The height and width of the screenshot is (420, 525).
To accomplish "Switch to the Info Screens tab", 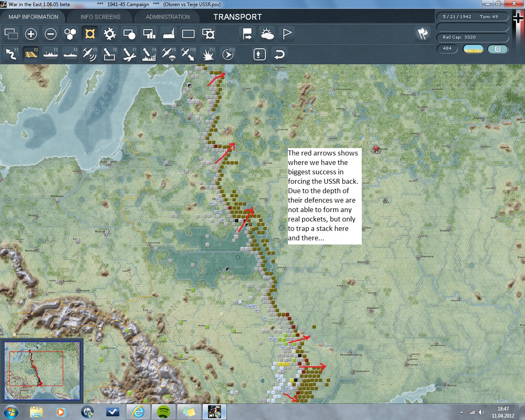I will (100, 17).
